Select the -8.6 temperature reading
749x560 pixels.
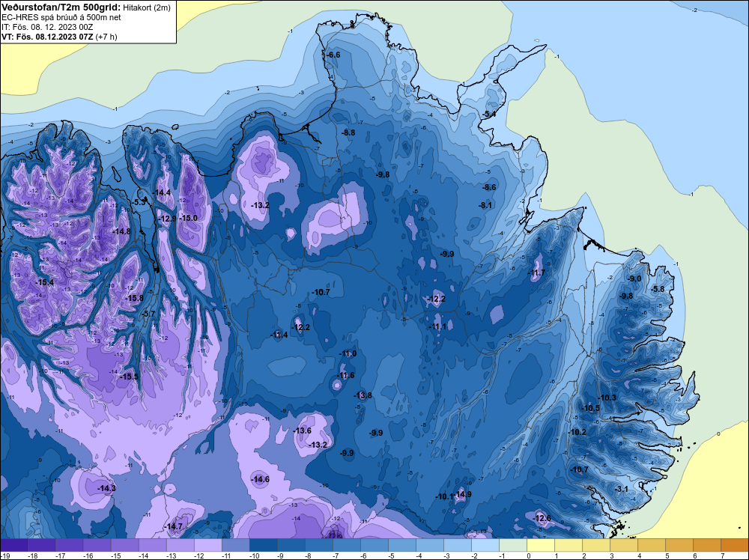point(489,188)
